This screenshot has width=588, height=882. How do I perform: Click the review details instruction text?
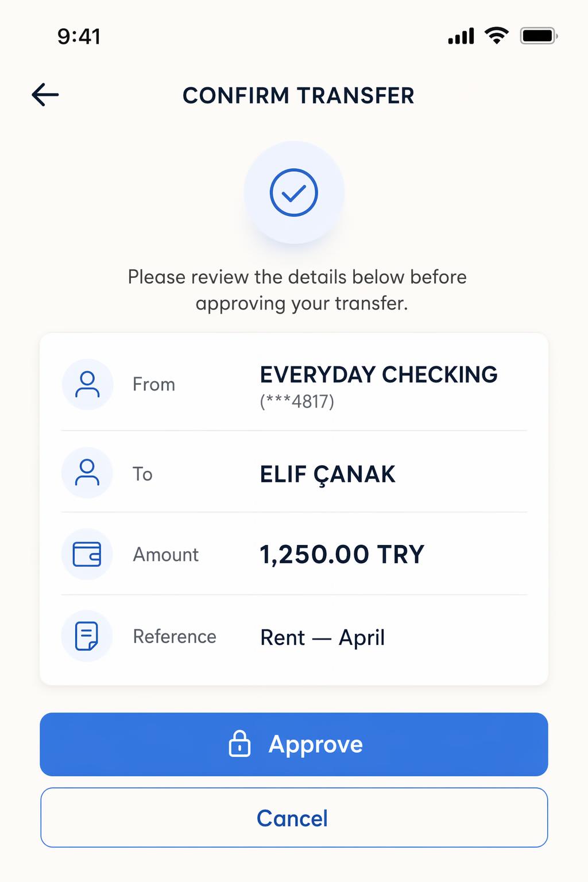pyautogui.click(x=297, y=290)
